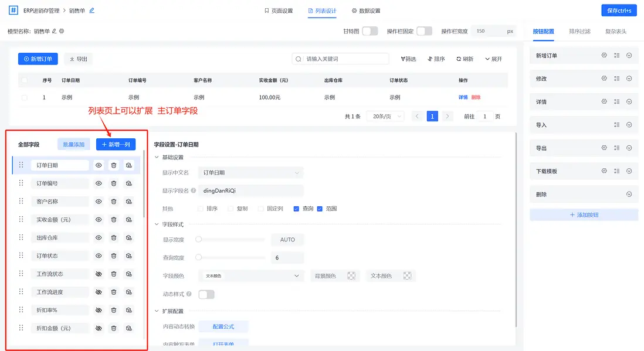Delete the 工作流状态 field with trash icon
The image size is (644, 351).
point(114,274)
